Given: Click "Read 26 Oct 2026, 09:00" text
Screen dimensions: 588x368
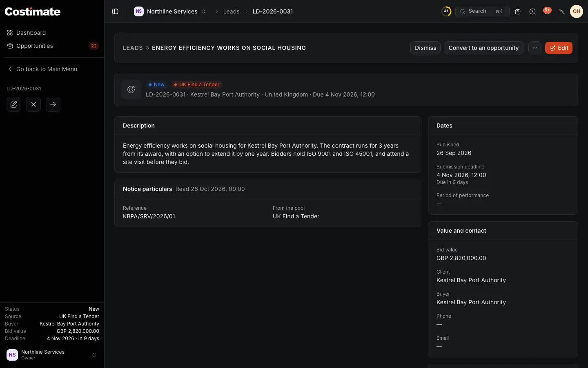Looking at the screenshot, I should click(210, 189).
